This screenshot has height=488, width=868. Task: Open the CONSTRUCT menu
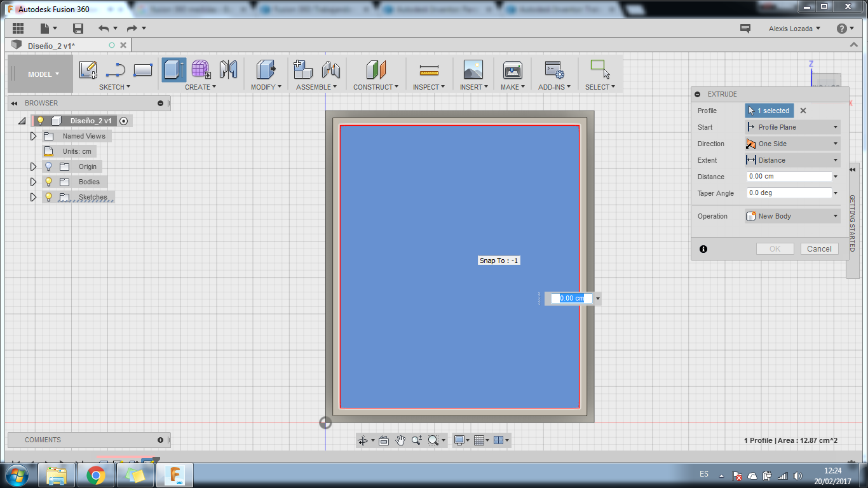coord(376,87)
